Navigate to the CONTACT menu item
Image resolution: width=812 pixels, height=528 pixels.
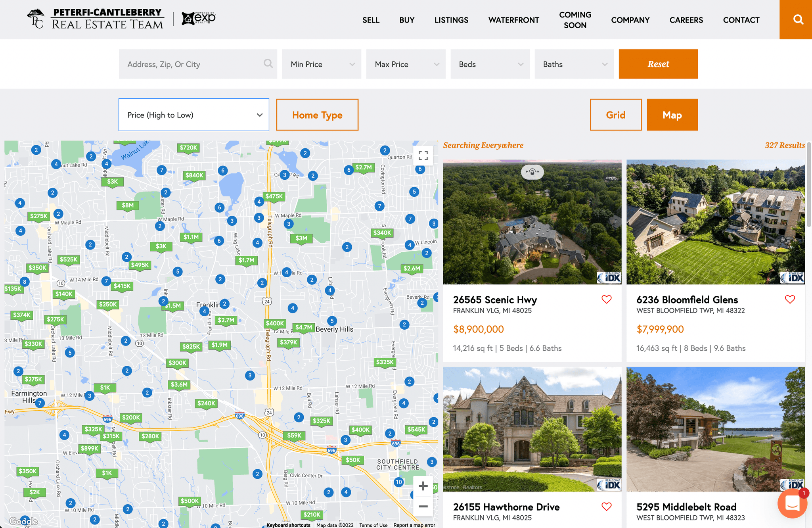point(741,20)
